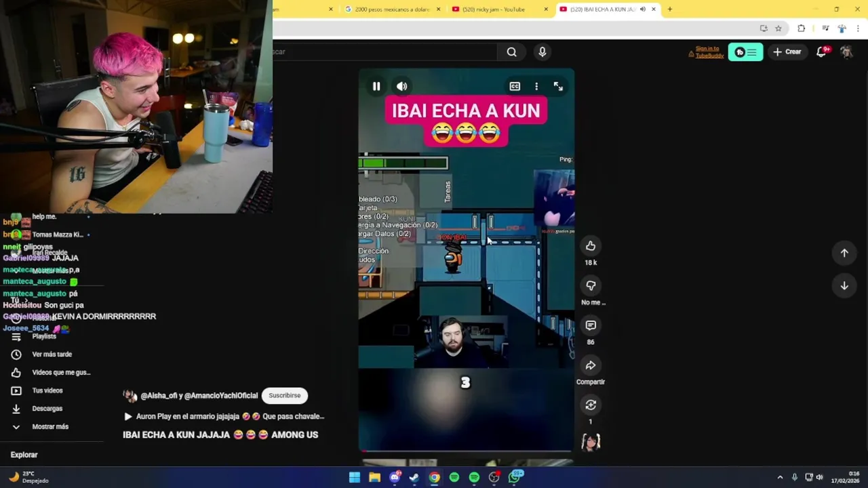Mute the tab via speaker icon on tab
868x488 pixels.
[x=642, y=9]
